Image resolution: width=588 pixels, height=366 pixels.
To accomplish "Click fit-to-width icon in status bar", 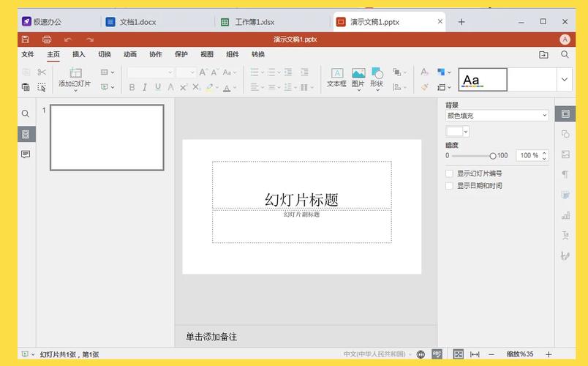I will coord(475,354).
